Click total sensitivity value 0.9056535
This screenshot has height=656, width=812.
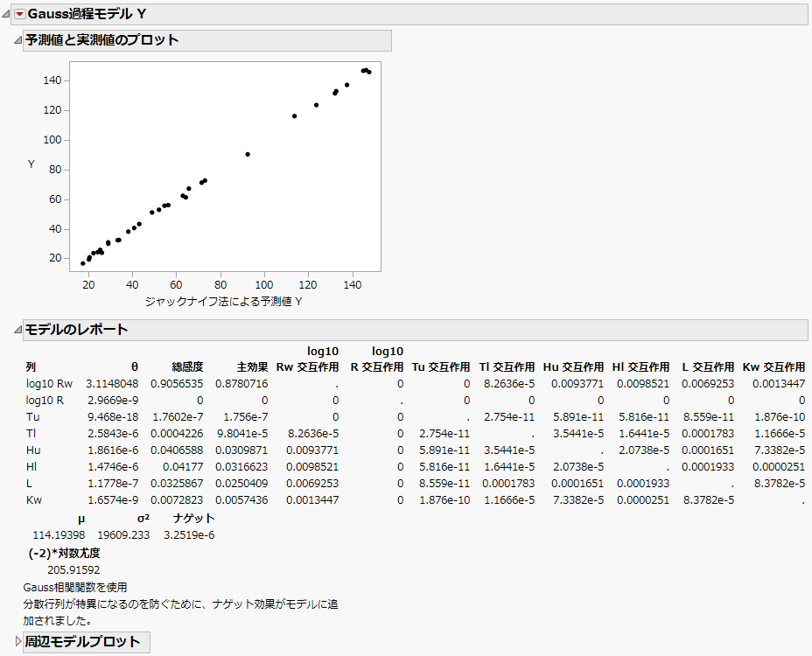click(x=177, y=384)
